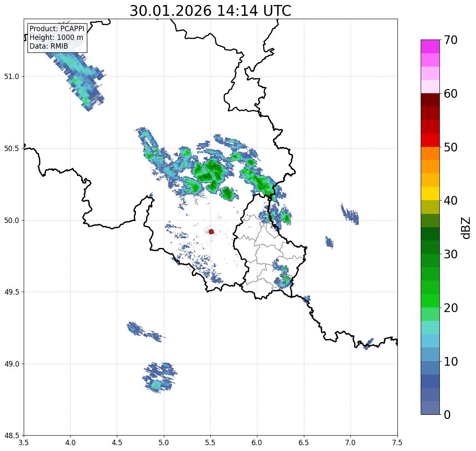Image resolution: width=476 pixels, height=451 pixels.
Task: Click the dark maroon colorbar segment below 60
Action: 430,100
